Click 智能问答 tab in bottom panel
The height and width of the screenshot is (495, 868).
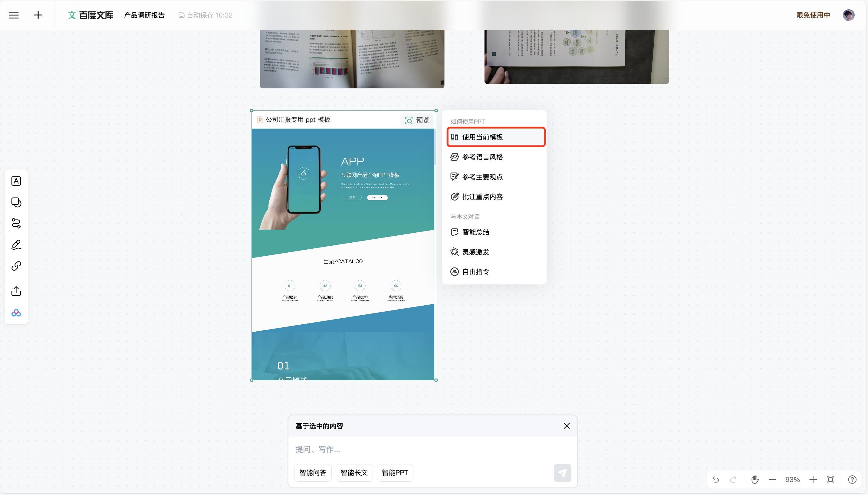[x=312, y=472]
